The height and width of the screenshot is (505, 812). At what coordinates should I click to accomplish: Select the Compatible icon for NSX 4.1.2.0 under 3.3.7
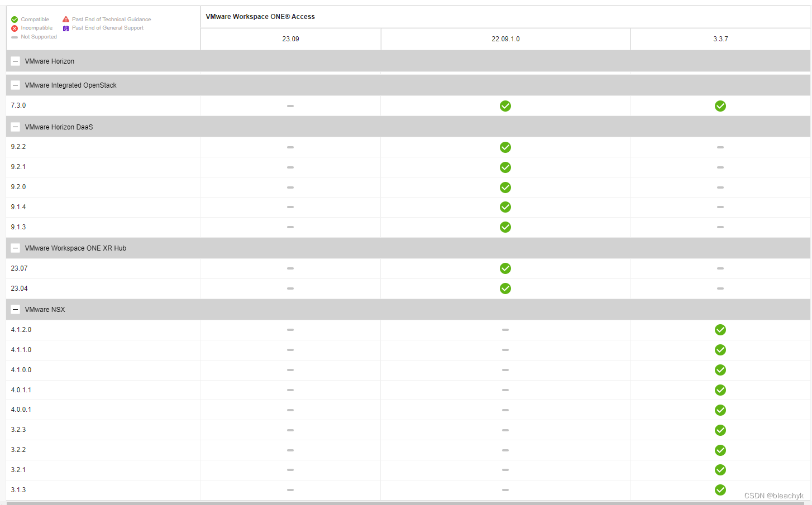pyautogui.click(x=720, y=330)
